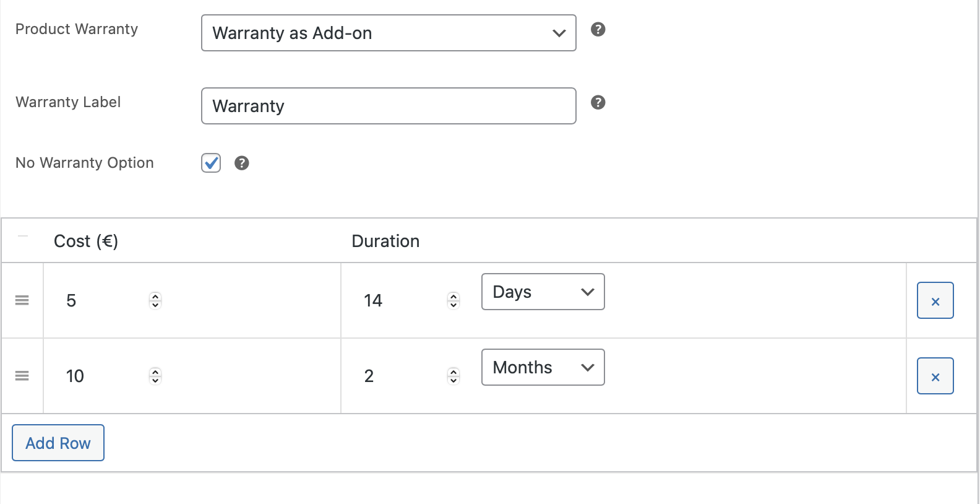Open the Days duration unit dropdown
The width and height of the screenshot is (980, 504).
click(x=543, y=292)
